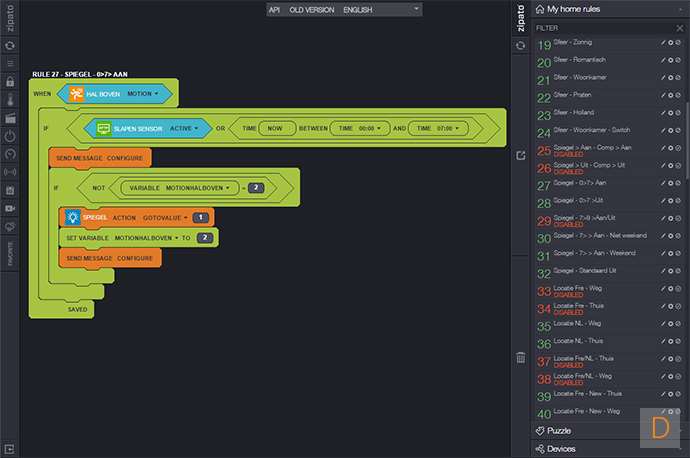Click the API link at top
This screenshot has width=690, height=458.
point(274,9)
